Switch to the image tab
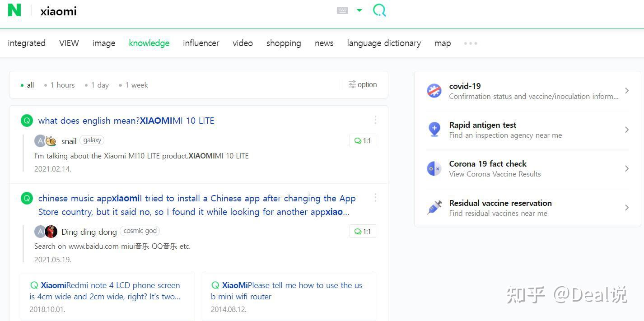Screen dimensions: 644x321 point(104,43)
